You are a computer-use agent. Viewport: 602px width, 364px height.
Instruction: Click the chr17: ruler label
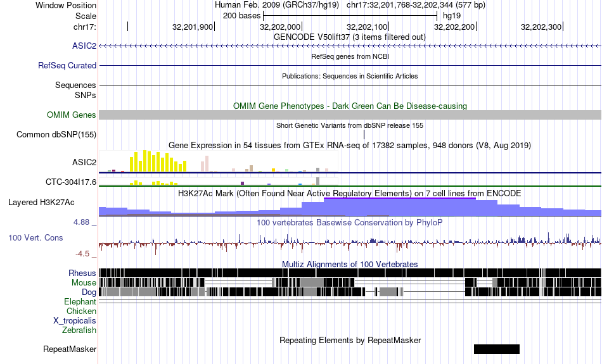coord(85,27)
